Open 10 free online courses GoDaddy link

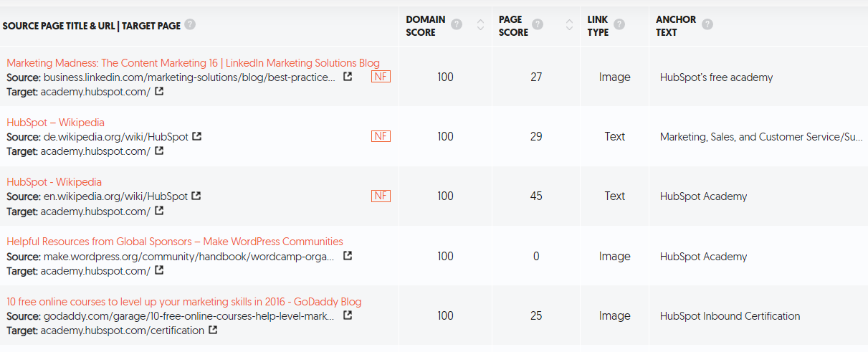tap(184, 302)
